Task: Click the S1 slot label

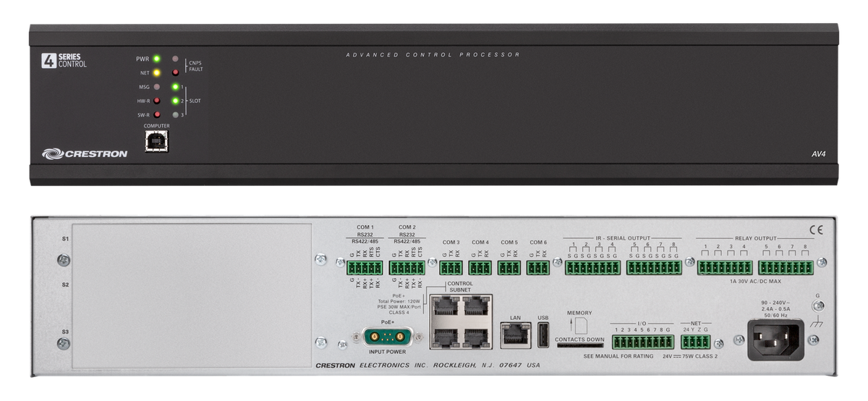Action: pos(64,239)
